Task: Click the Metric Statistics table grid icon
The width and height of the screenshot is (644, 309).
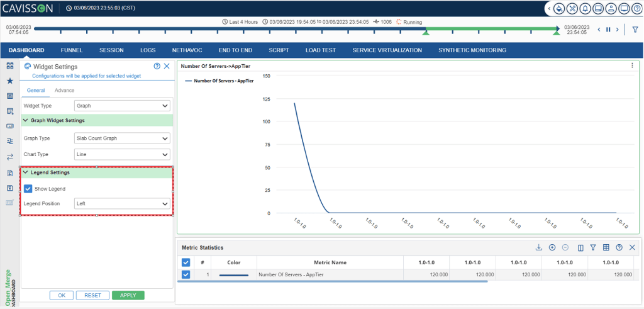Action: tap(606, 247)
